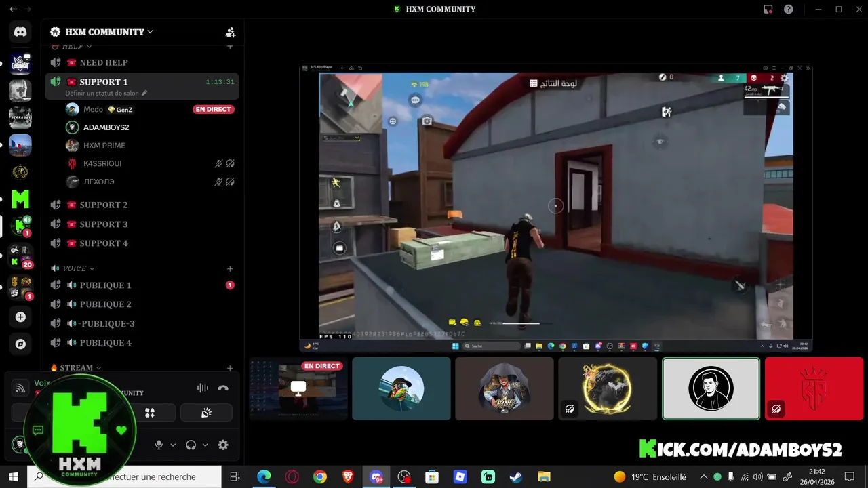Click Add a Server plus icon

point(20,317)
